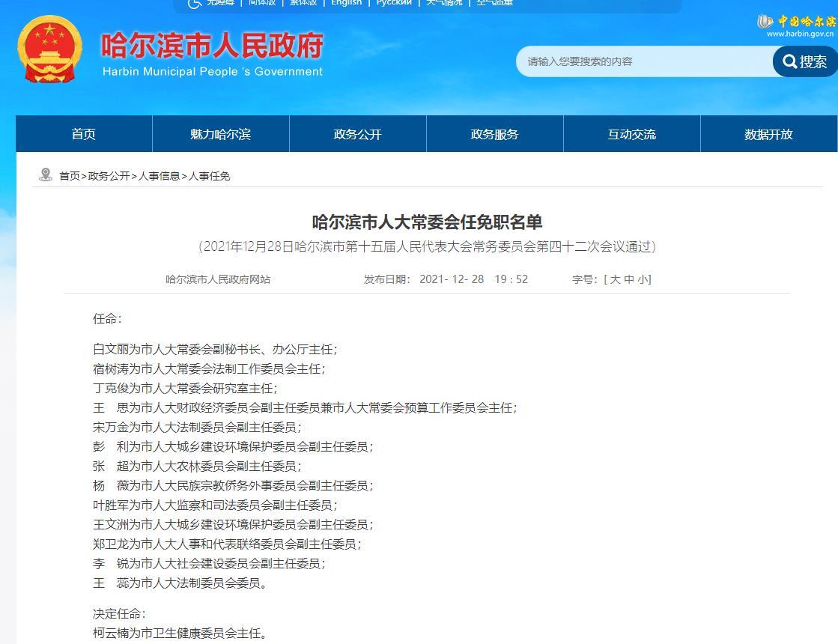Open the 数据开放 navigation item
The width and height of the screenshot is (838, 644).
pyautogui.click(x=768, y=134)
